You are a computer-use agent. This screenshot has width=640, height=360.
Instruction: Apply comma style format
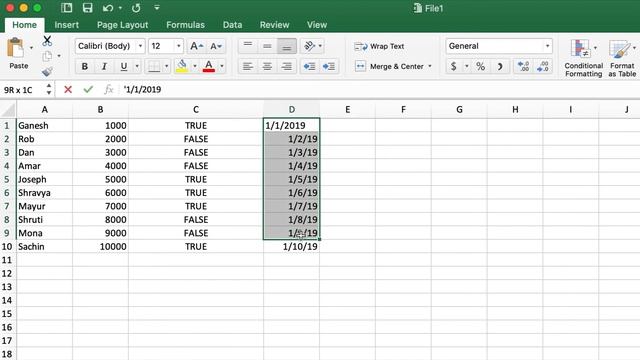[500, 66]
